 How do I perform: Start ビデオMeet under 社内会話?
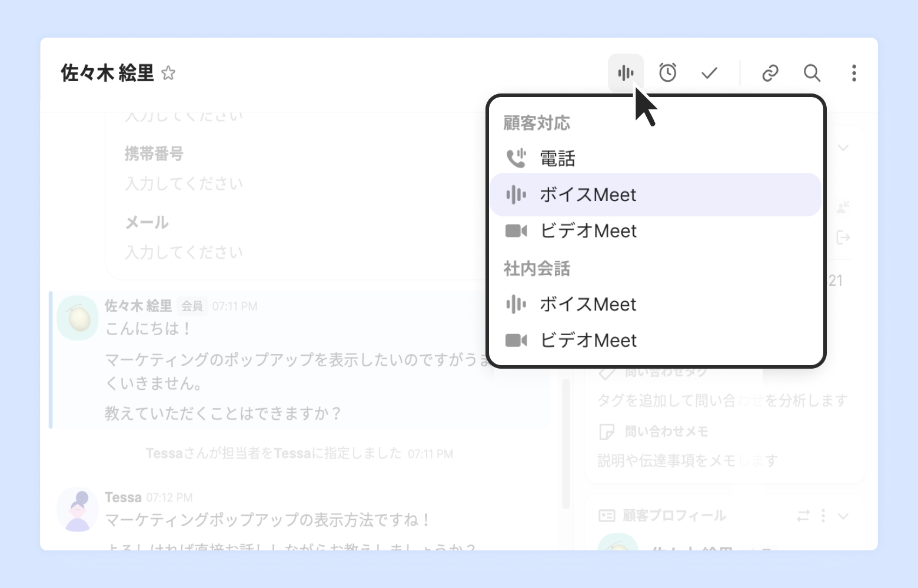(x=588, y=340)
